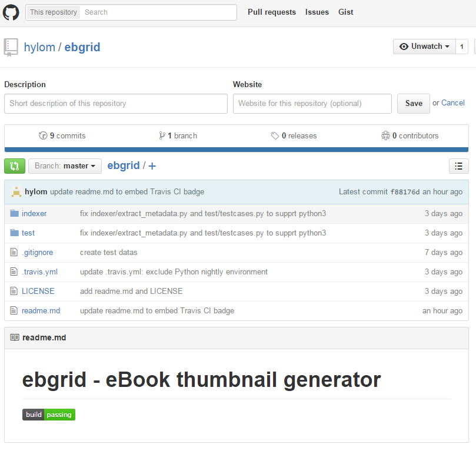Image resolution: width=476 pixels, height=457 pixels.
Task: Open 'create test datas' commit message
Action: pos(109,253)
